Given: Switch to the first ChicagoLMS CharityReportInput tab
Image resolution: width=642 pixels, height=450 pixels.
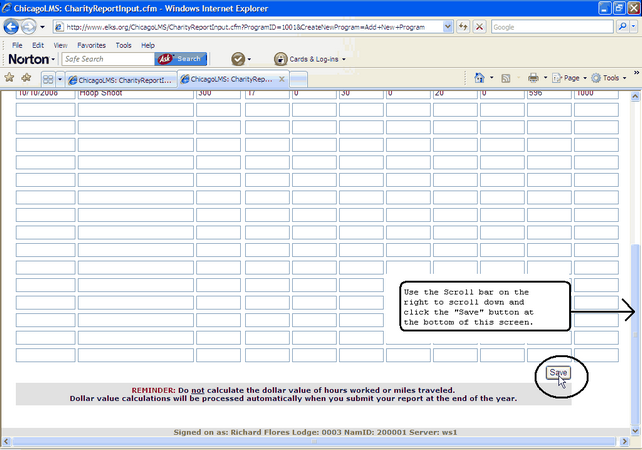Looking at the screenshot, I should click(x=122, y=78).
